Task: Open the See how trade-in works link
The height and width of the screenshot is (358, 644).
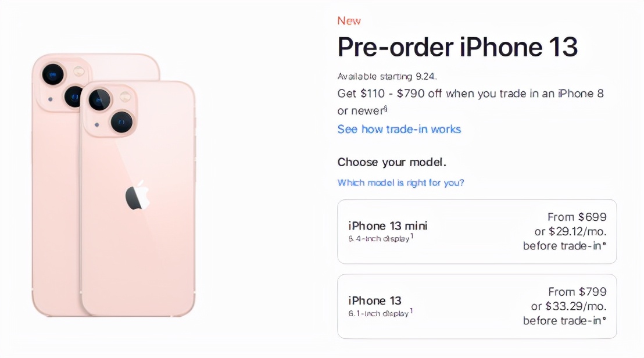Action: pyautogui.click(x=399, y=129)
